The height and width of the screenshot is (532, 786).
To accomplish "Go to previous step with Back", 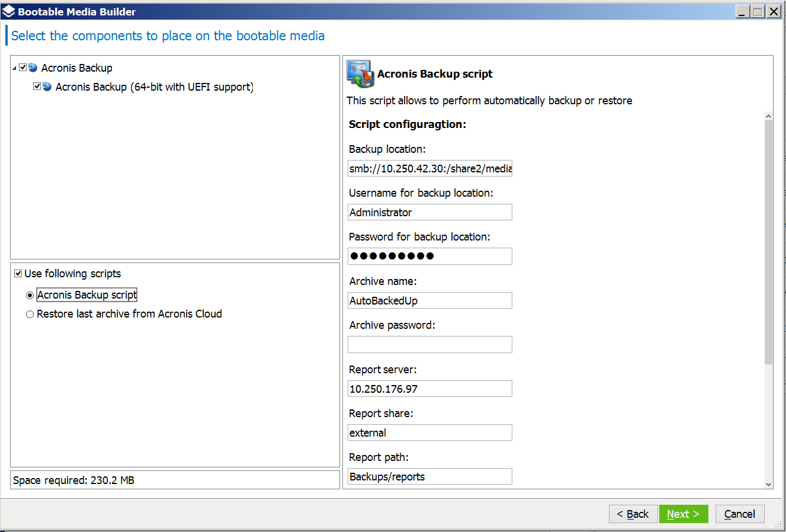I will click(633, 514).
